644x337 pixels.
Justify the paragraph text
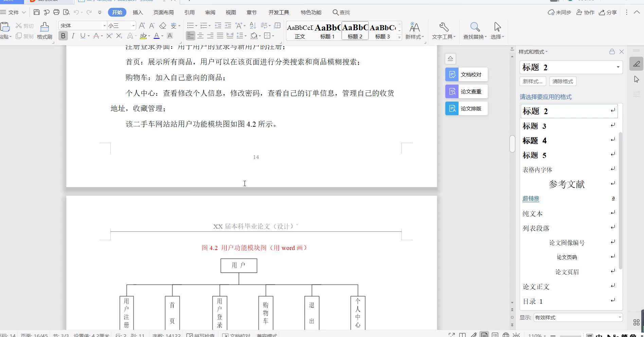pyautogui.click(x=220, y=36)
